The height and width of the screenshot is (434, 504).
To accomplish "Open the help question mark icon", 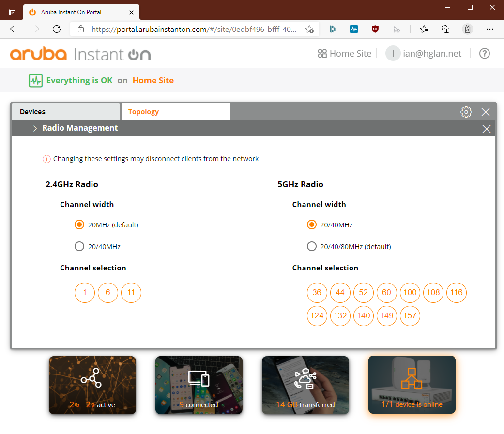I will point(485,53).
